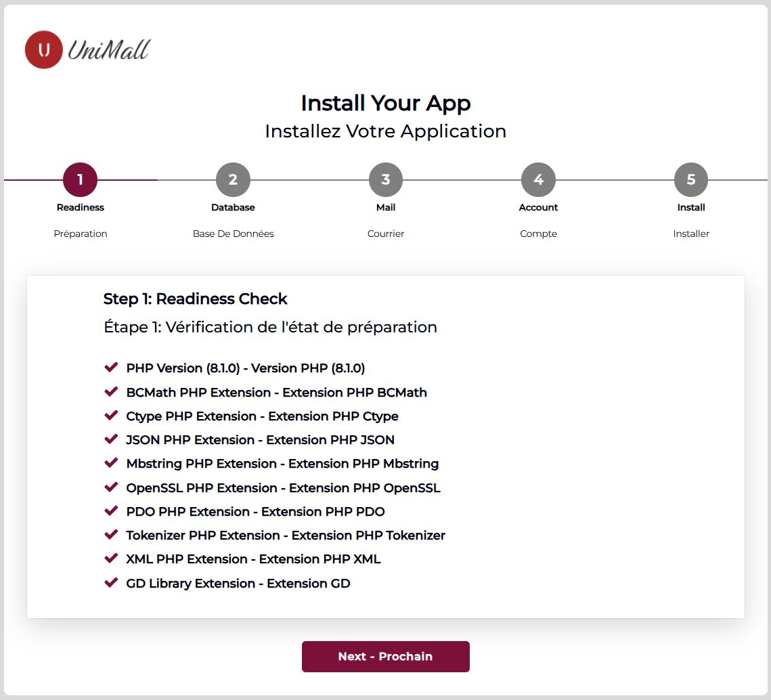This screenshot has width=771, height=700.
Task: Click the checkmark next to JSON extension
Action: tap(111, 439)
